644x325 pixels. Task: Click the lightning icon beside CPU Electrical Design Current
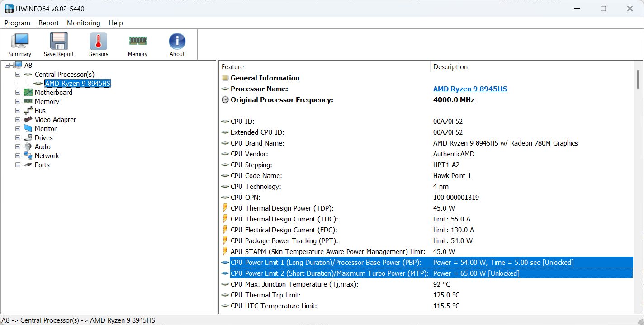click(225, 230)
